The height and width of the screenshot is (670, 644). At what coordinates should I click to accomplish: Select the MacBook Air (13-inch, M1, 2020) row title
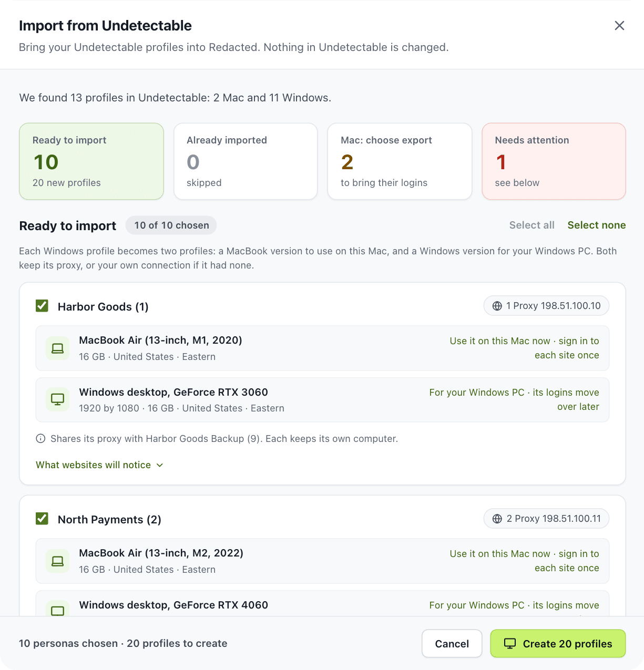click(160, 341)
